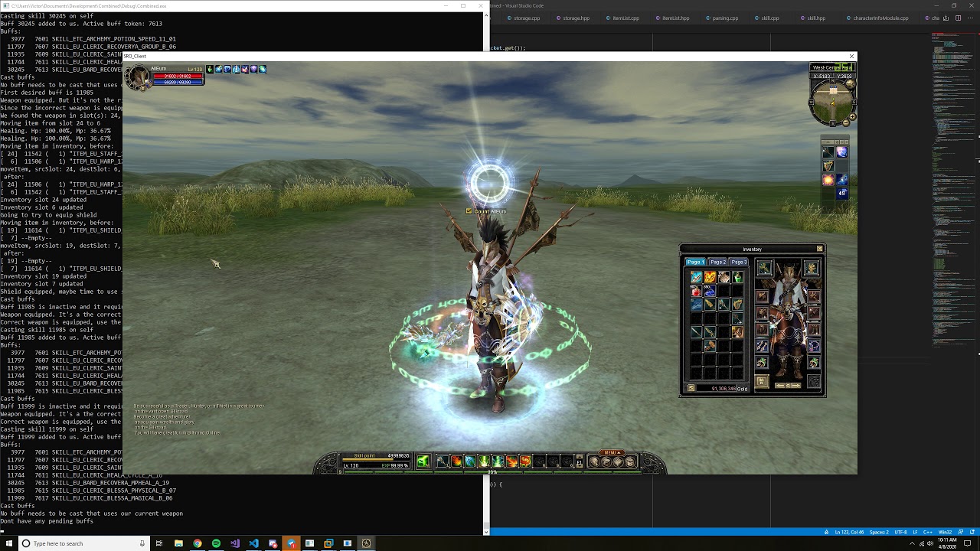The image size is (980, 551).
Task: Click the Count AIEuro character name label
Action: 490,211
